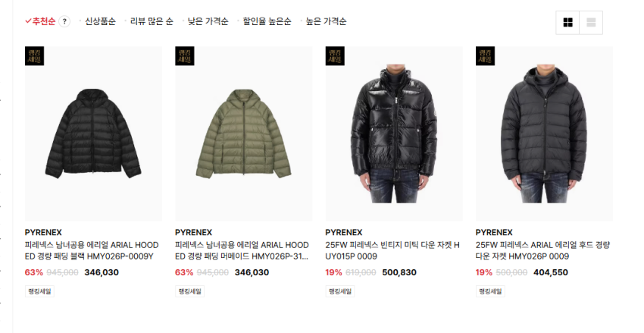Screen dimensions: 644x333
Task: Sort by 낮은 가격순
Action: pos(208,21)
